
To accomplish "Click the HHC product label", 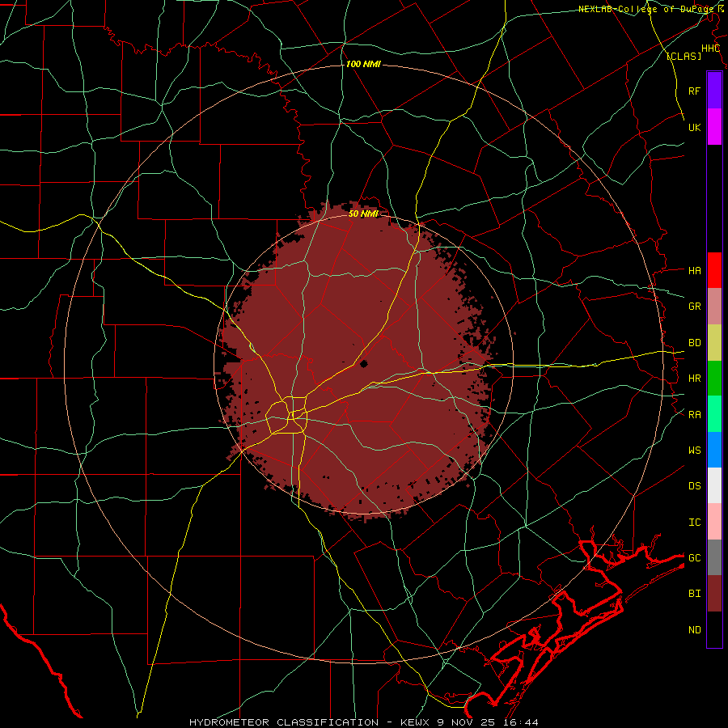I will (711, 49).
